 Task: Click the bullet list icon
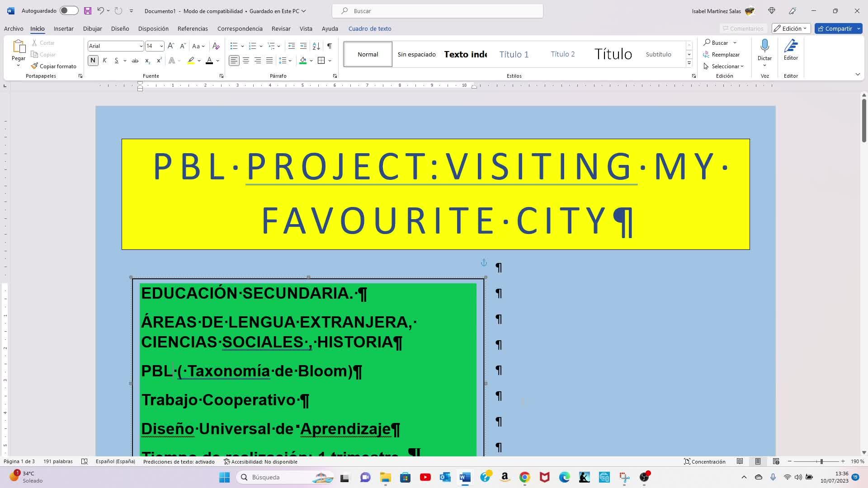(x=234, y=46)
